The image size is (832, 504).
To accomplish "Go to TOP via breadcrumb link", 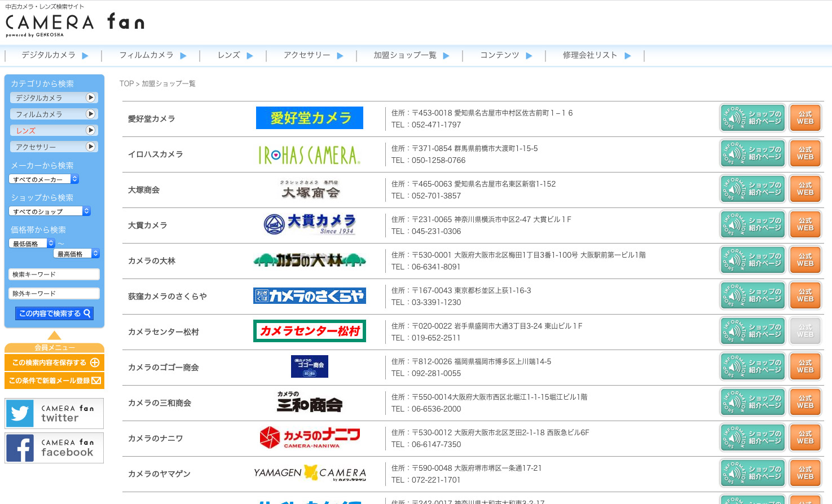I will 126,83.
